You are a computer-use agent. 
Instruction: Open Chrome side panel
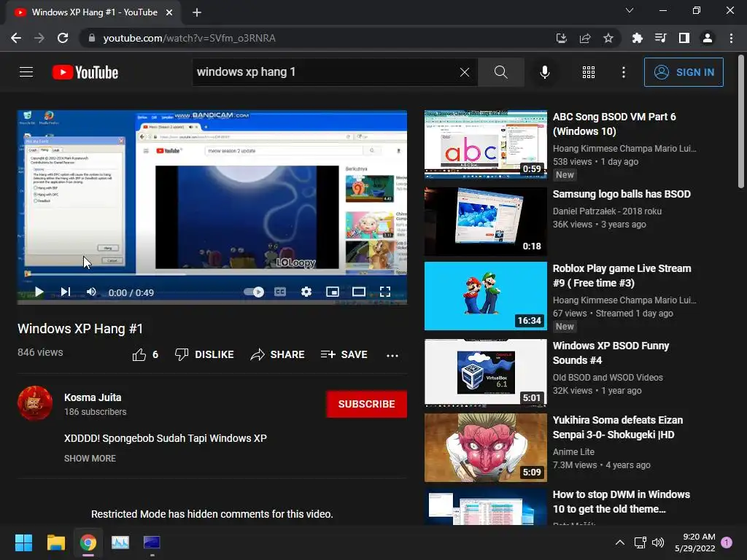[684, 38]
